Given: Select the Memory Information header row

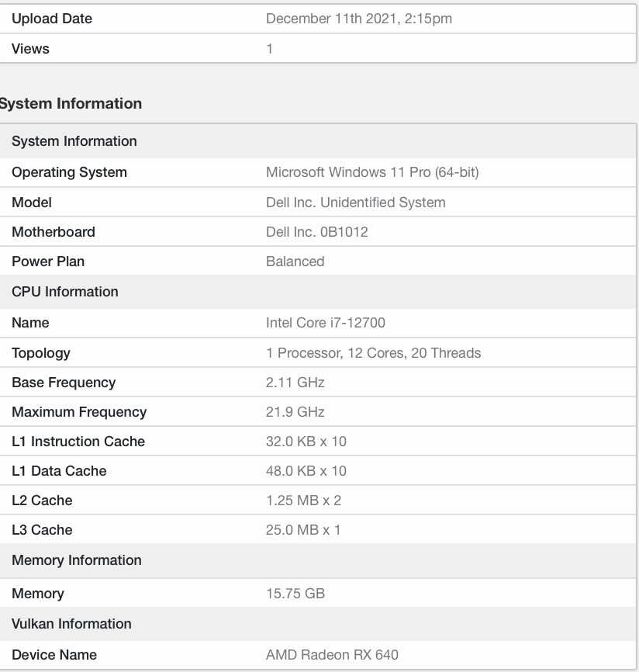Looking at the screenshot, I should (318, 560).
